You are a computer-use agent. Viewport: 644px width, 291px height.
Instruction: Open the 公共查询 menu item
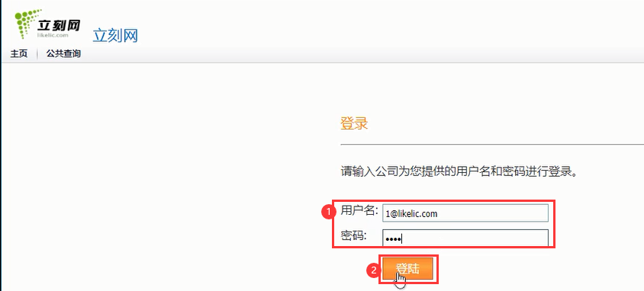pos(63,53)
